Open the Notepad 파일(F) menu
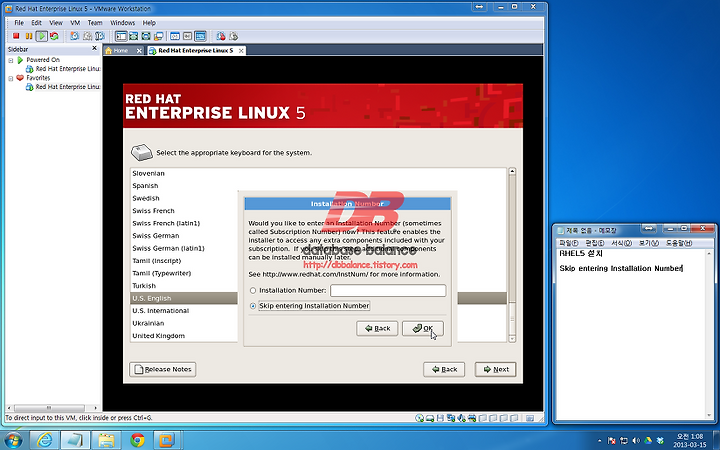 (x=568, y=243)
